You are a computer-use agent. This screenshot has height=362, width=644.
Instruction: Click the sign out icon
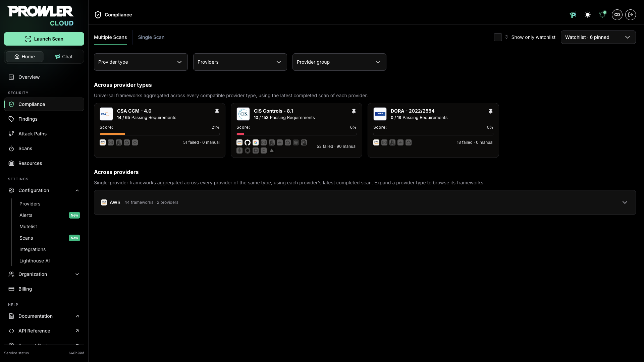click(x=631, y=15)
